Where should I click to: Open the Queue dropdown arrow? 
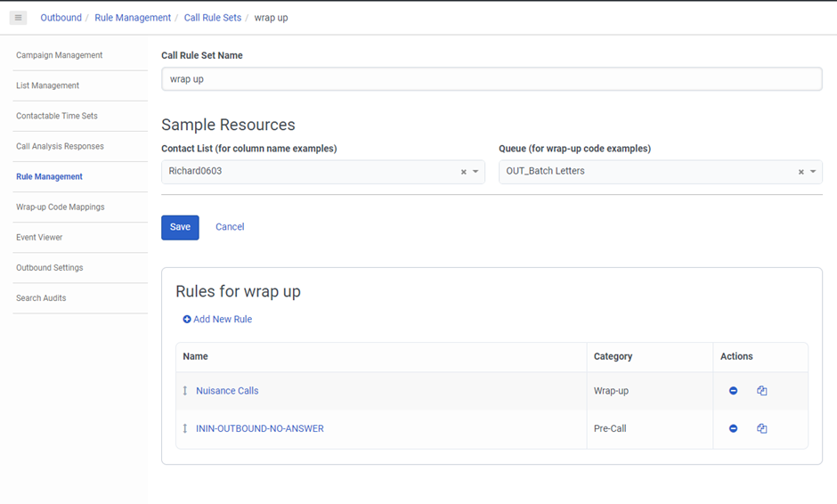point(813,172)
